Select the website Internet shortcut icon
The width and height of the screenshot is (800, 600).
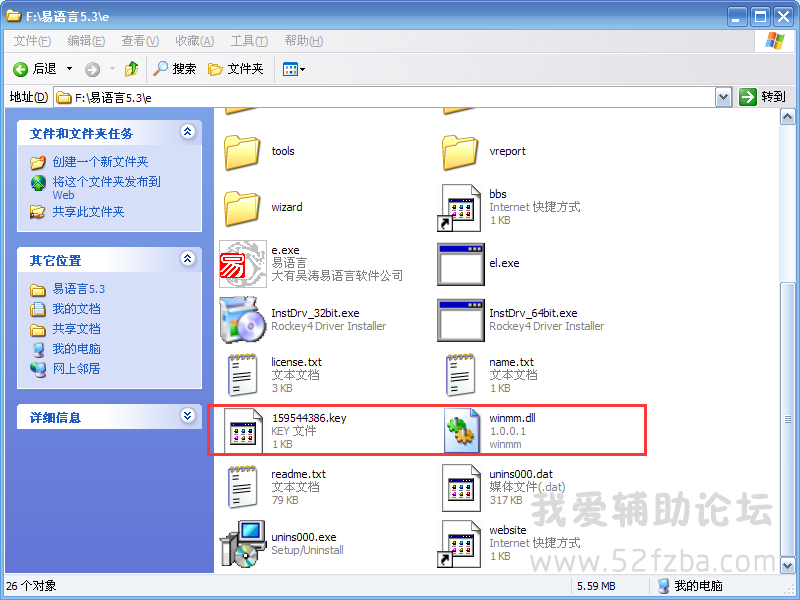click(x=460, y=544)
